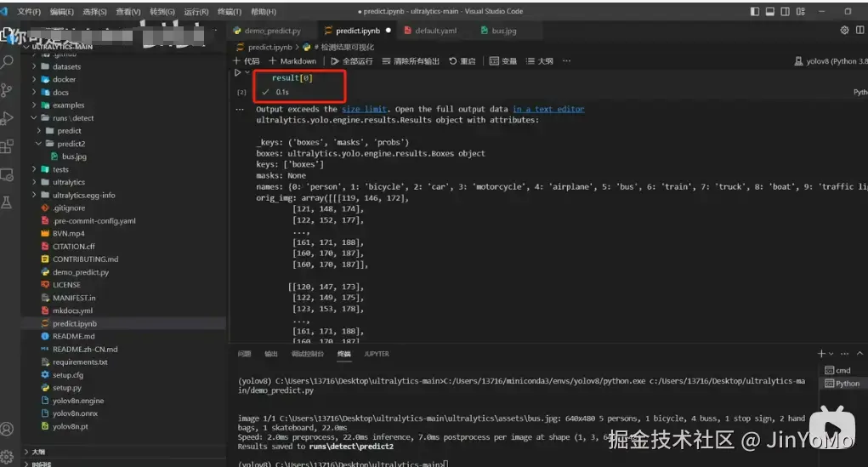This screenshot has height=467, width=868.
Task: Toggle the bottom panel visibility
Action: [770, 11]
